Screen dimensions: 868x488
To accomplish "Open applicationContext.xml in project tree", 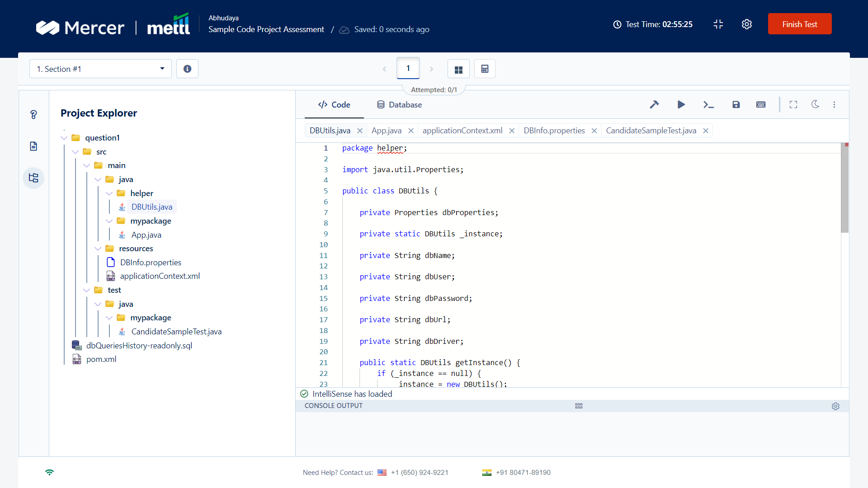I will pyautogui.click(x=160, y=276).
